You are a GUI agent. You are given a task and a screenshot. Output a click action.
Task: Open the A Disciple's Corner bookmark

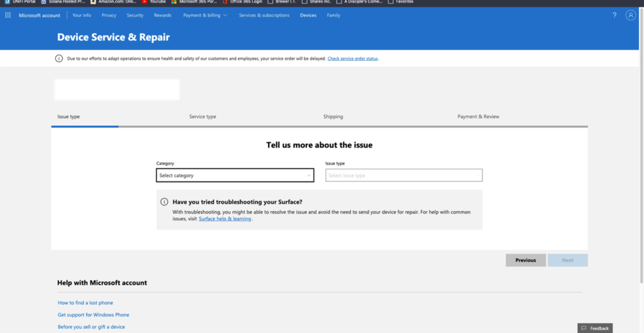click(x=359, y=2)
